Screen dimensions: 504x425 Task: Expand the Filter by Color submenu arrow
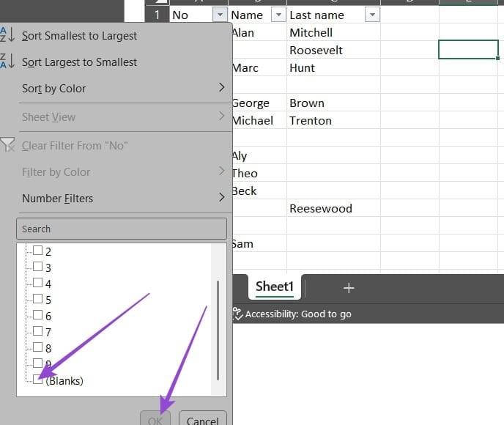point(221,171)
